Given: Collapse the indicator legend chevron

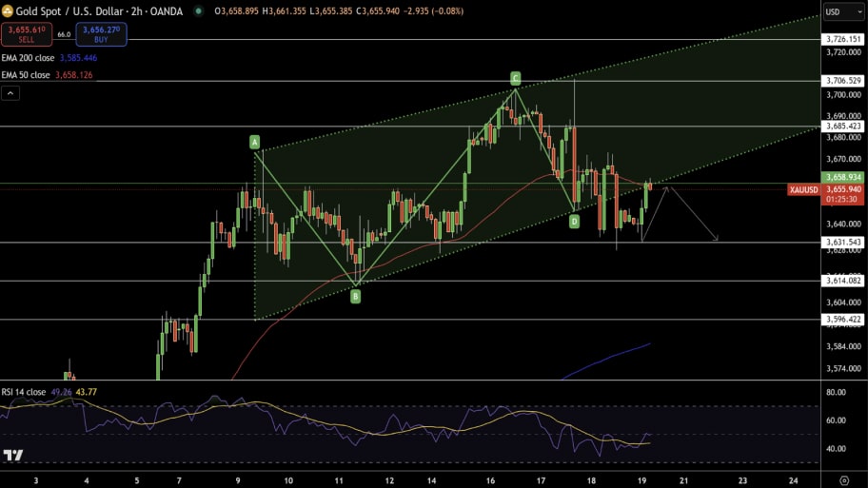Looking at the screenshot, I should (10, 93).
